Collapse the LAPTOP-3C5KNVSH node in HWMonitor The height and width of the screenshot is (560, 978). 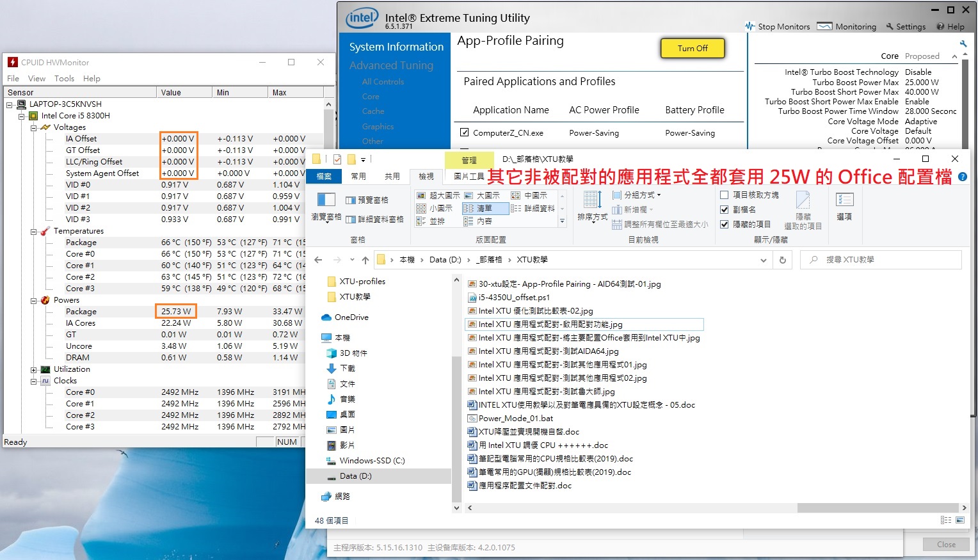click(10, 104)
